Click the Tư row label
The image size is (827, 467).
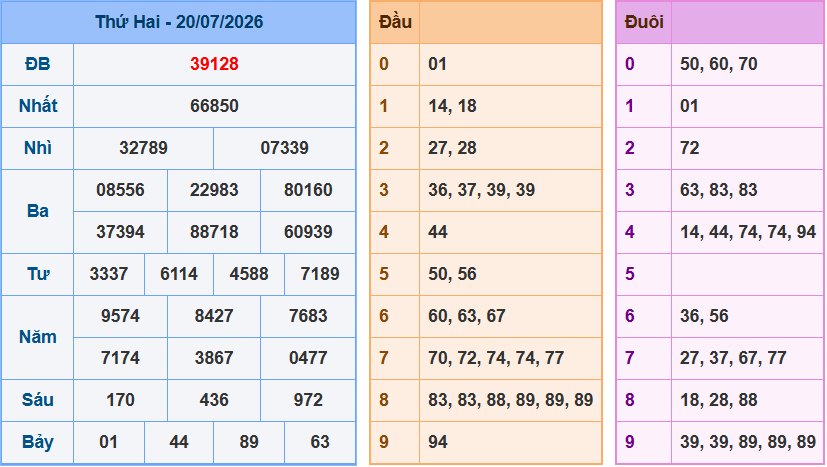coord(37,274)
